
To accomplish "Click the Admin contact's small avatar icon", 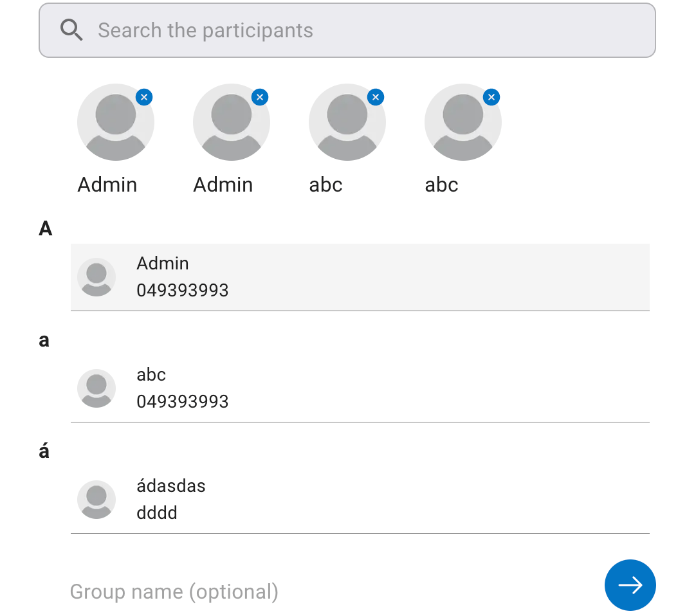I will click(x=96, y=277).
